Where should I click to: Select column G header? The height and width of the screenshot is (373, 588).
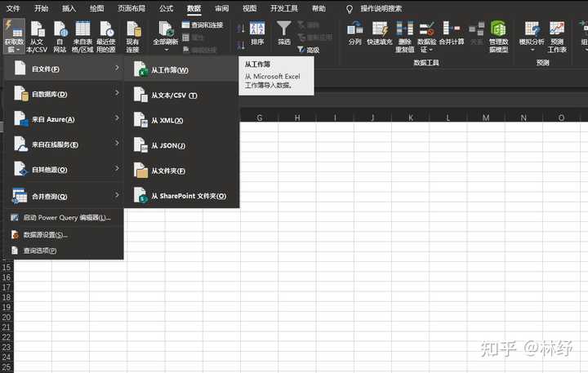coord(259,118)
